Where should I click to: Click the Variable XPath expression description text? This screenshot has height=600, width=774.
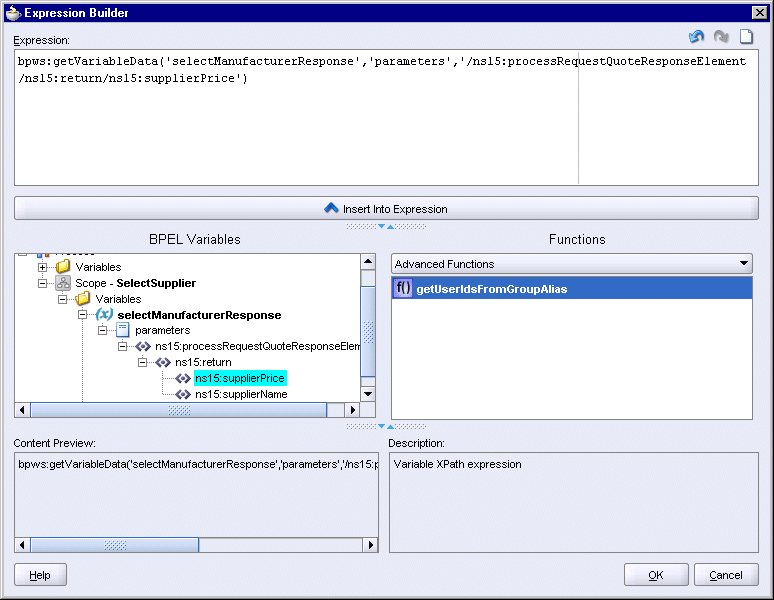click(x=458, y=464)
